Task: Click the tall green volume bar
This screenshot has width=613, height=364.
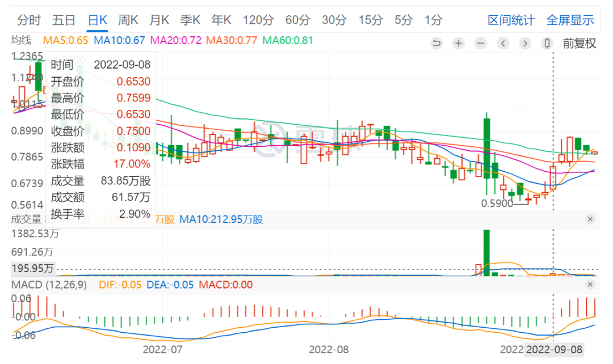Action: 487,253
